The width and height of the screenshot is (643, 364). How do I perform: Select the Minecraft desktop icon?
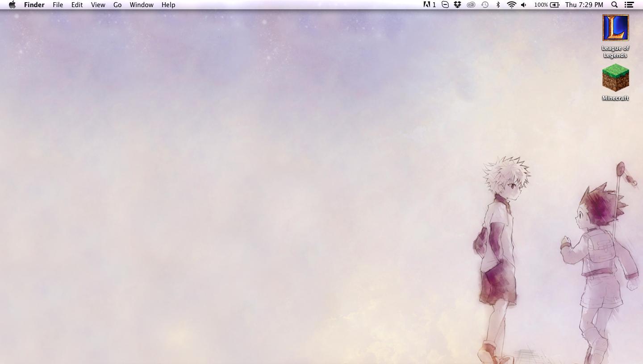click(615, 78)
